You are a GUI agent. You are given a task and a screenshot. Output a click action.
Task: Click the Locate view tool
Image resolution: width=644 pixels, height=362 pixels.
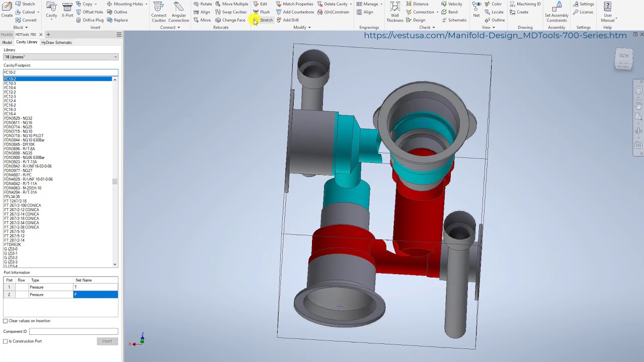click(x=494, y=12)
